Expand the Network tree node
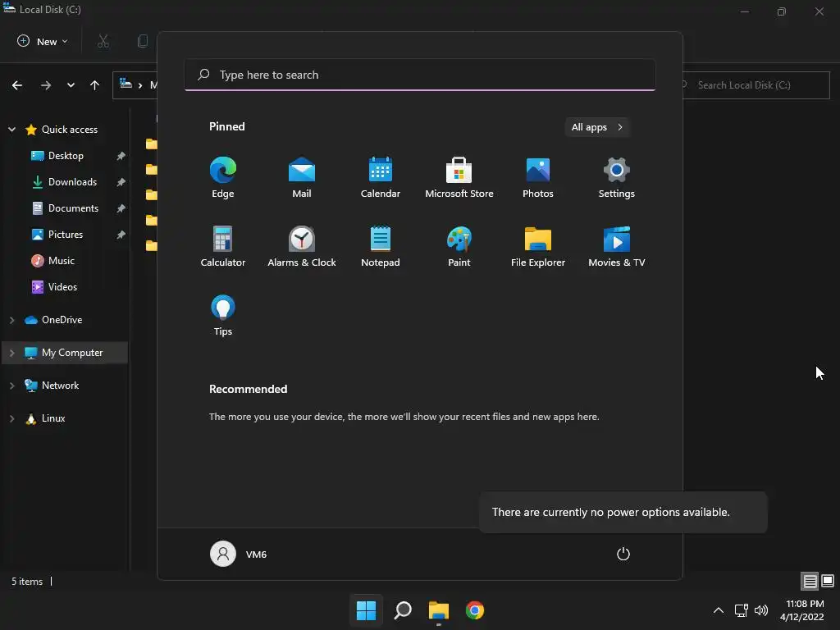Screen dimensions: 840x630 pyautogui.click(x=11, y=386)
